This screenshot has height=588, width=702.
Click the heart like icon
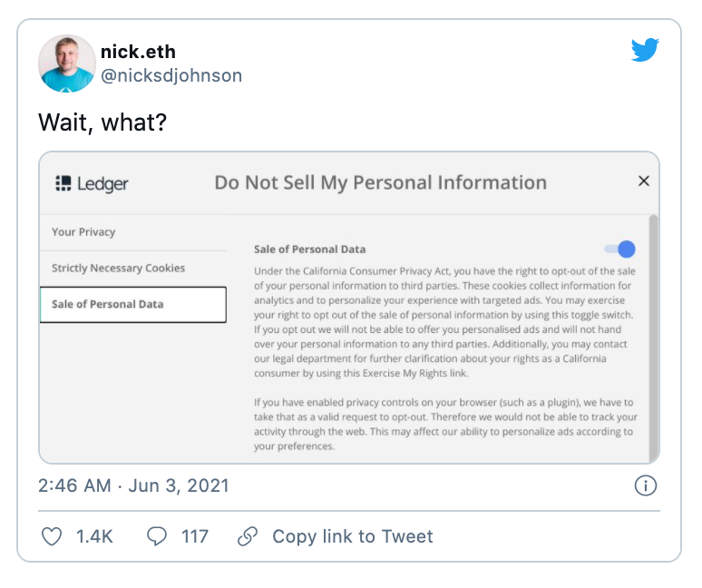pyautogui.click(x=52, y=536)
